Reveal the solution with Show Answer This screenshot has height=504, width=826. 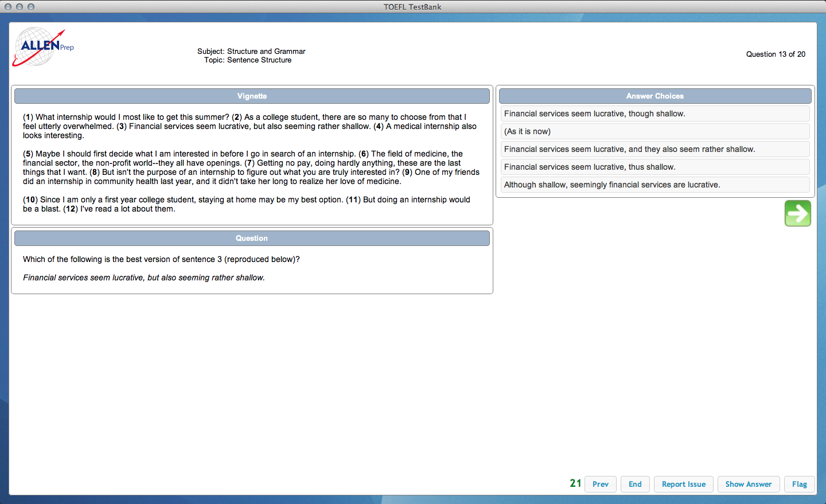pos(749,484)
